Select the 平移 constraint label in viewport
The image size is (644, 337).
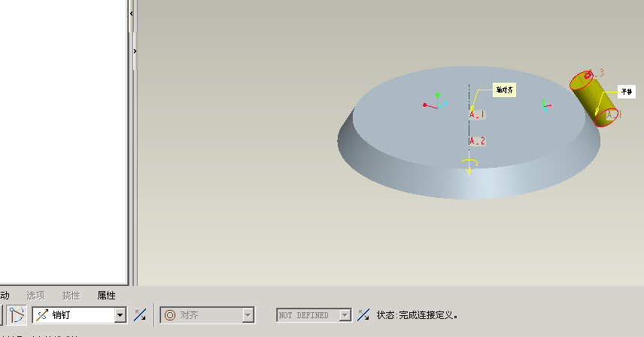tap(627, 92)
